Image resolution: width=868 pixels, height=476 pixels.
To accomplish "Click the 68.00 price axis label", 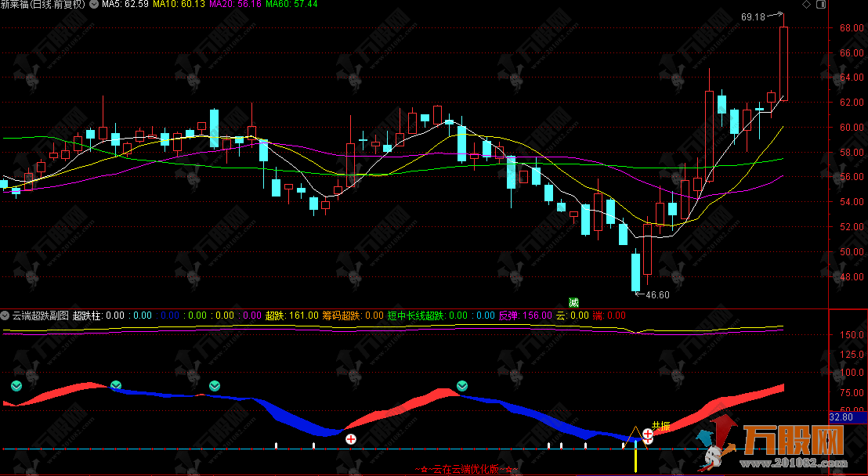I will 852,27.
